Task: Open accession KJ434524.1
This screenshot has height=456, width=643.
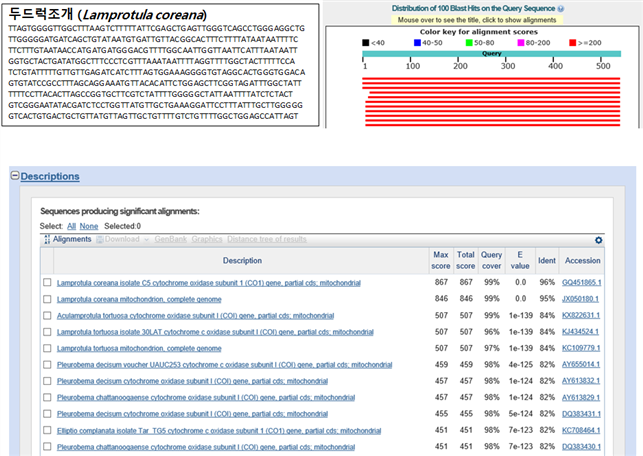Action: 580,332
